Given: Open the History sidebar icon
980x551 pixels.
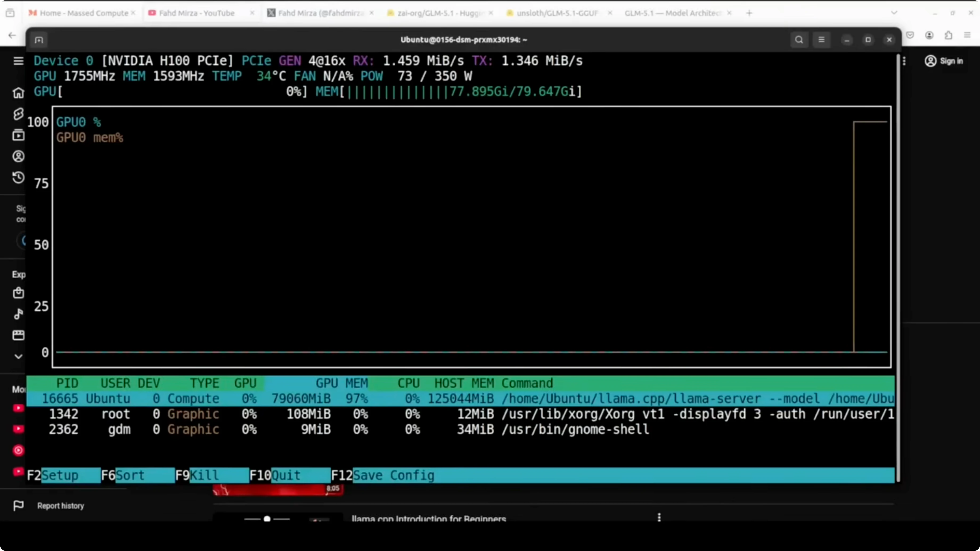Looking at the screenshot, I should (18, 178).
